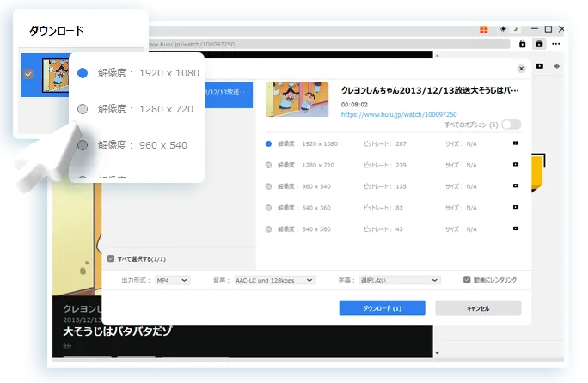Toggle the sun theme icon
Viewport: 588px width, 383px height.
pos(503,29)
